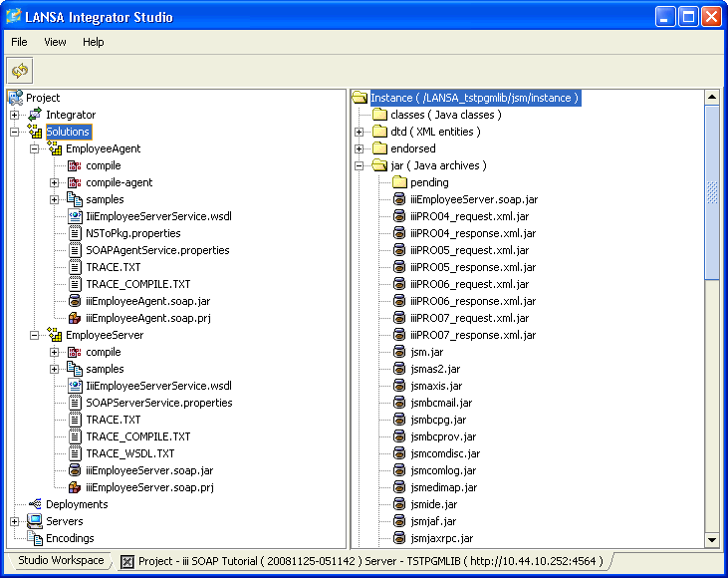This screenshot has height=578, width=728.
Task: Collapse the EmployeeServer solution
Action: 34,335
